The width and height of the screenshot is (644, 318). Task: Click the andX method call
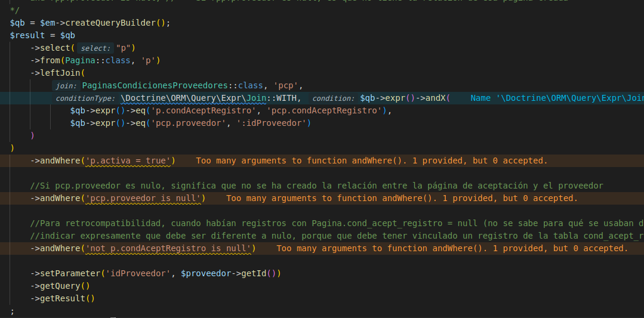435,98
